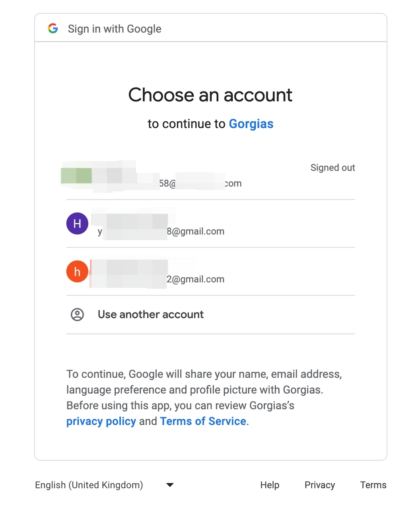Click the orange h account avatar
This screenshot has height=509, width=420.
click(77, 271)
